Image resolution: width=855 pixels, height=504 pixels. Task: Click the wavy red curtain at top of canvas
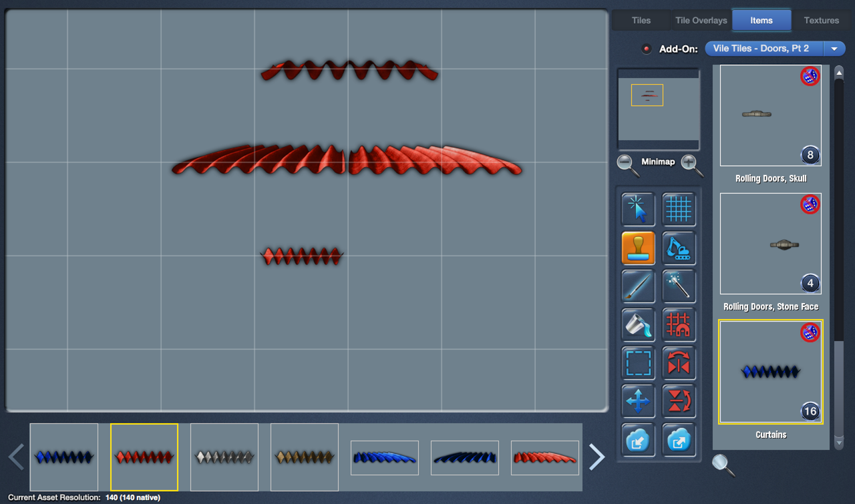(x=349, y=71)
